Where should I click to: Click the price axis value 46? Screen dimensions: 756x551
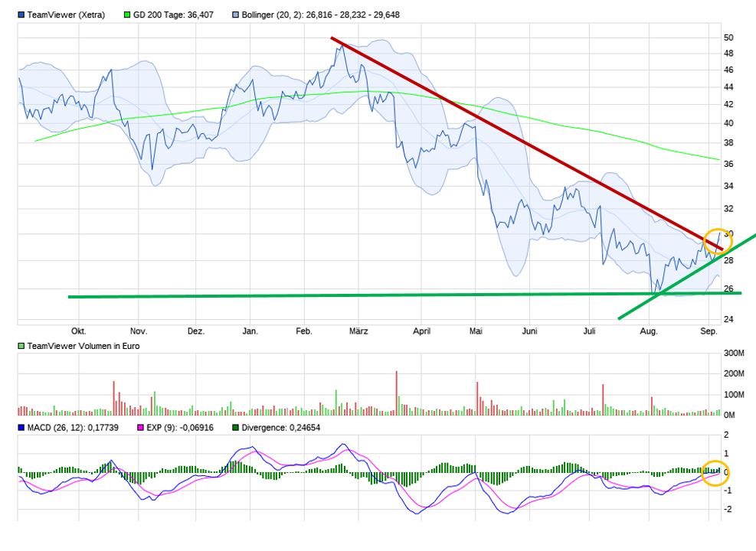[x=728, y=70]
